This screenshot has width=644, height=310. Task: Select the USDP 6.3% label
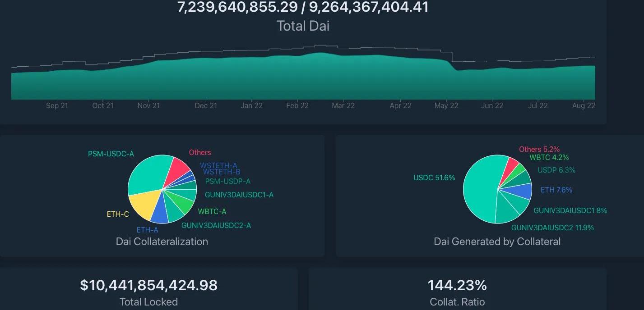coord(556,170)
